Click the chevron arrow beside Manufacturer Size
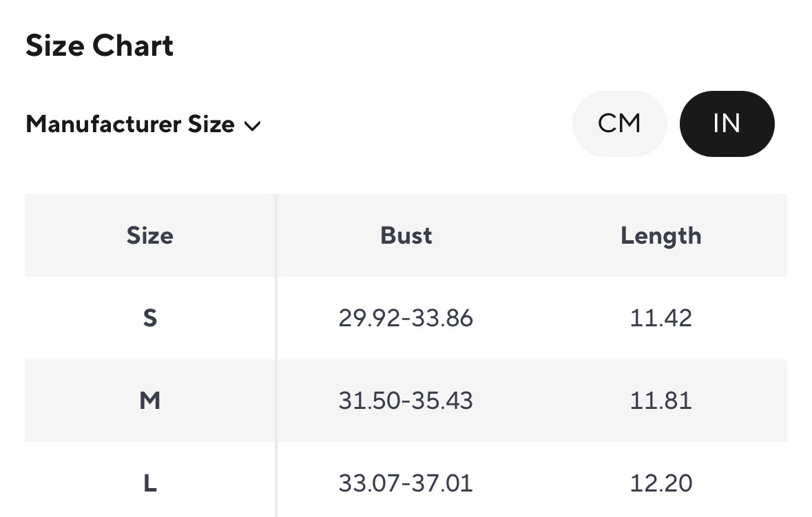812x517 pixels. coord(253,126)
